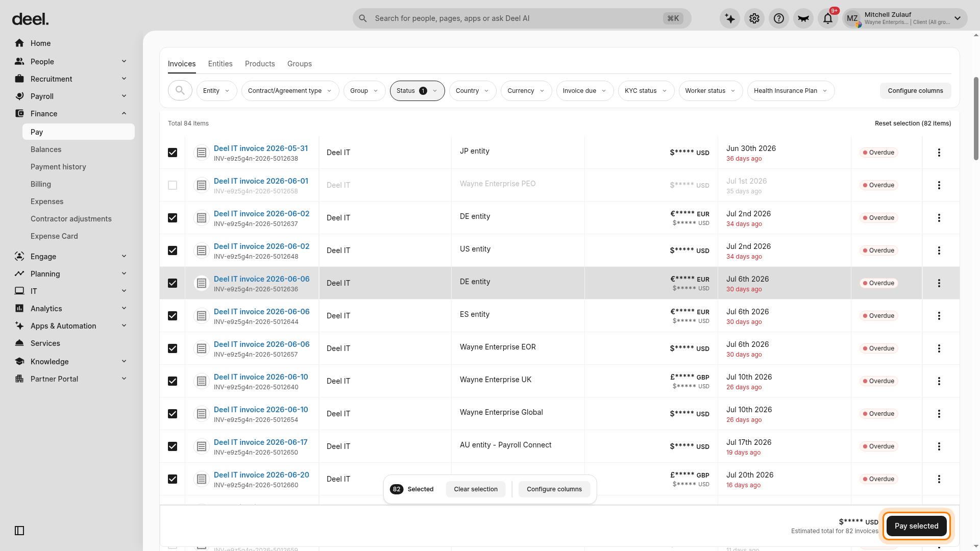Open Worker status filter dropdown
Image resolution: width=980 pixels, height=551 pixels.
coord(710,91)
